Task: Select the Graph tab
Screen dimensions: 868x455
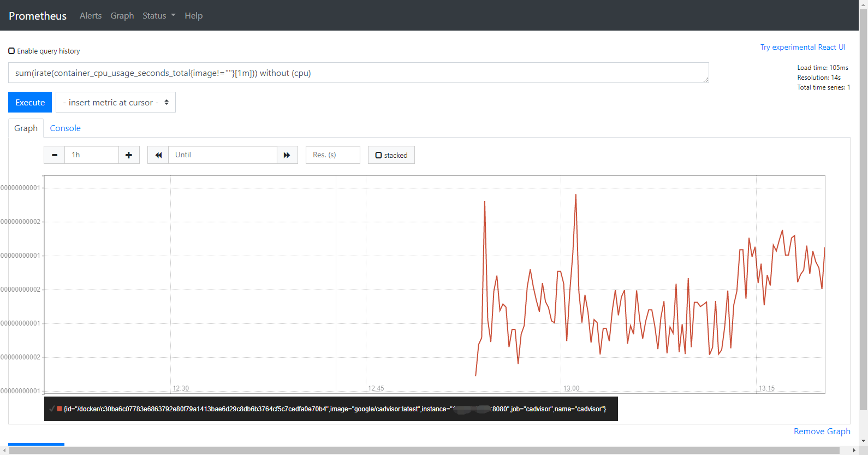Action: pyautogui.click(x=26, y=128)
